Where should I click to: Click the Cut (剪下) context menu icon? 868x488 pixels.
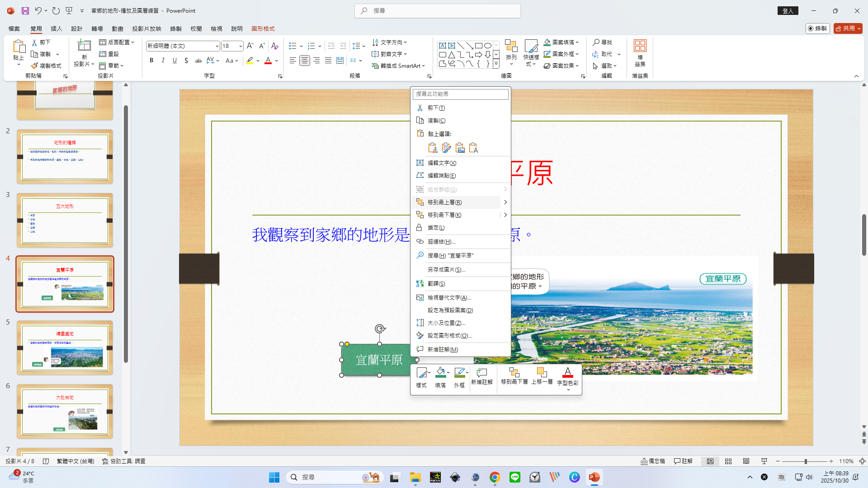pyautogui.click(x=420, y=108)
